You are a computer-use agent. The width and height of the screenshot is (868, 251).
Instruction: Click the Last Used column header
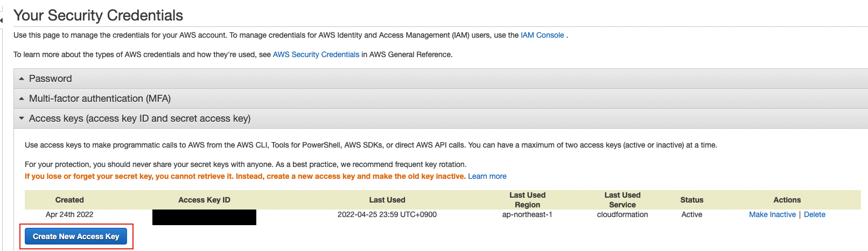(x=387, y=200)
